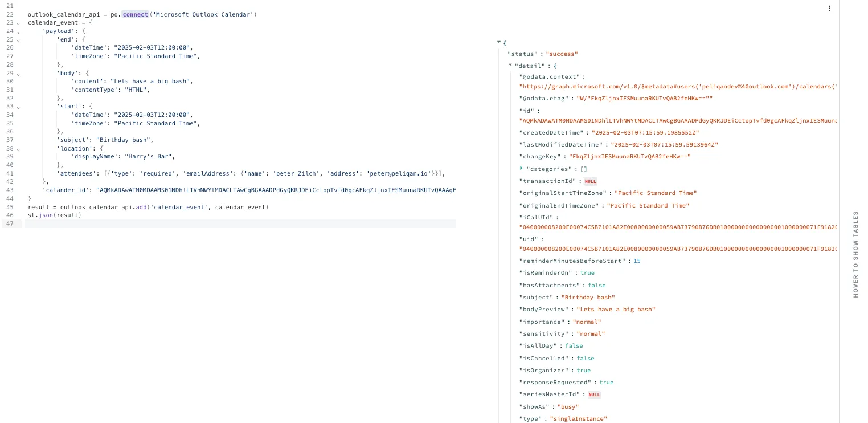This screenshot has width=868, height=423.
Task: Click the NULL badge for seriesMasterId
Action: pyautogui.click(x=594, y=394)
